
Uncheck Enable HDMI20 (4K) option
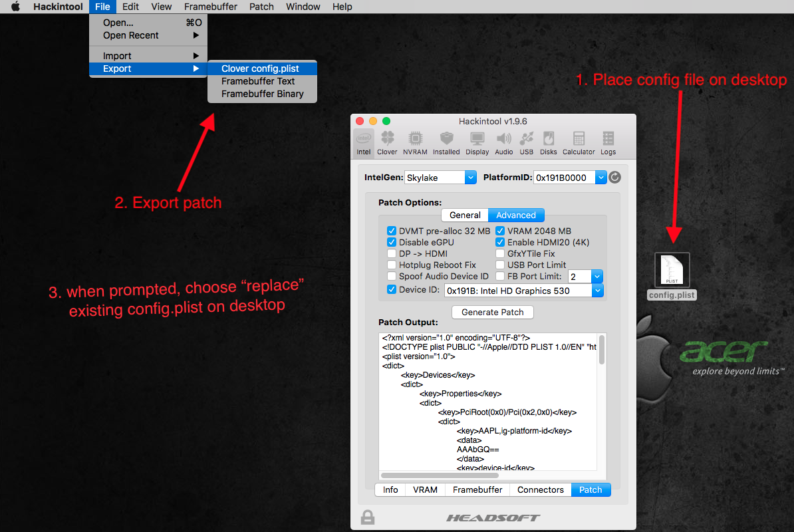click(x=500, y=242)
